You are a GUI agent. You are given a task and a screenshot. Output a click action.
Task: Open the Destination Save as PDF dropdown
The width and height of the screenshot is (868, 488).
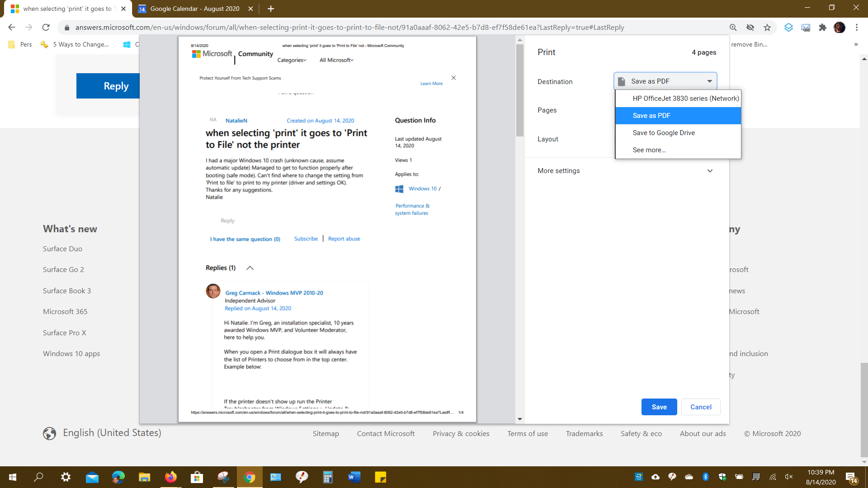click(x=665, y=81)
